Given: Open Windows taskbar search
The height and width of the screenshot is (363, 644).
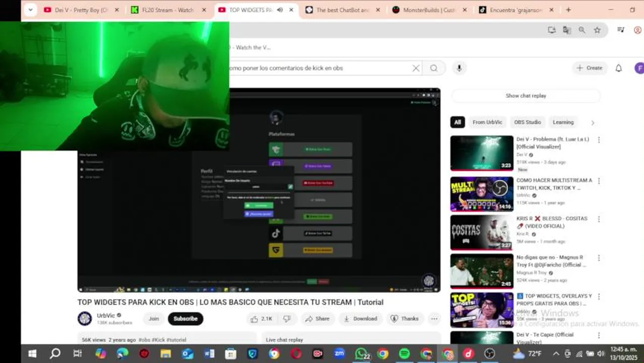Looking at the screenshot, I should (55, 354).
